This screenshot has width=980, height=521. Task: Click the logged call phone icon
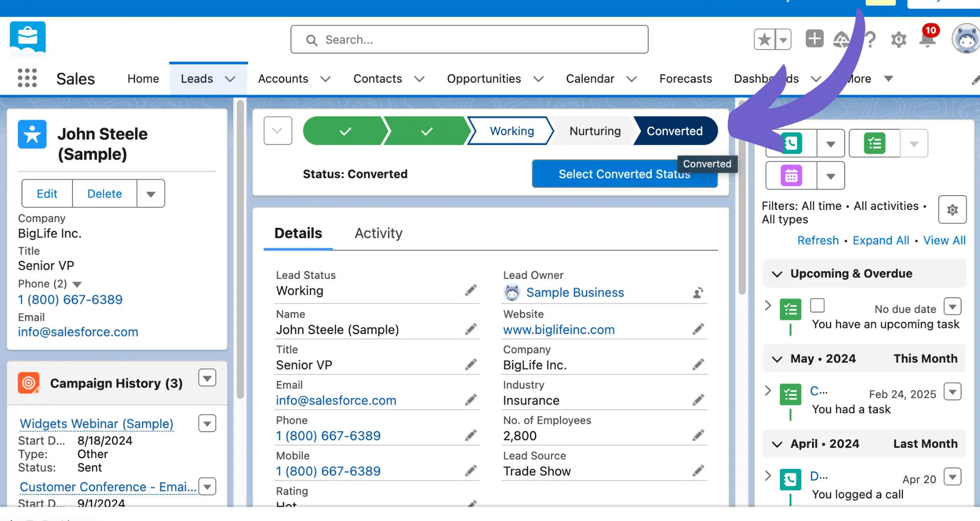tap(791, 480)
